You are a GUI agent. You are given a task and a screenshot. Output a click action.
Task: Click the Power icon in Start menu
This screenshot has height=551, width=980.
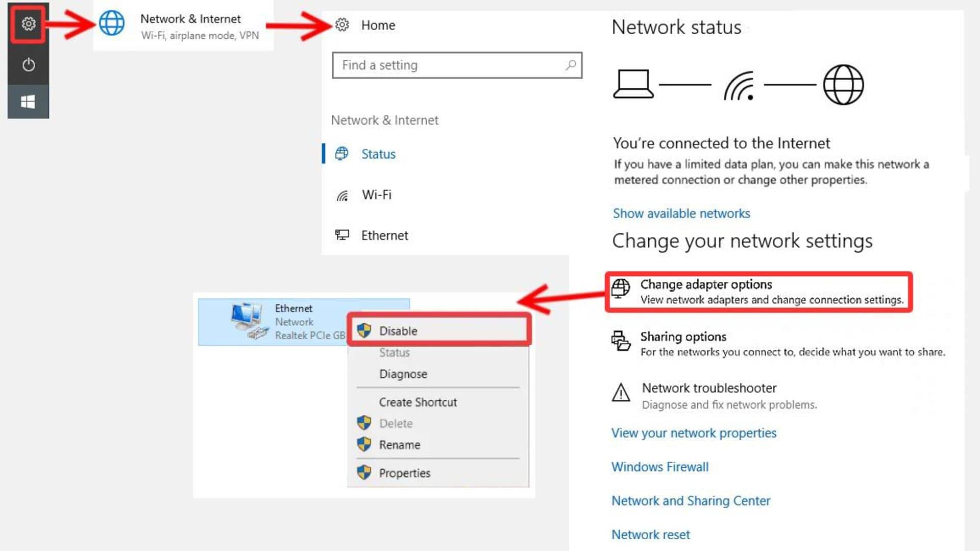29,65
